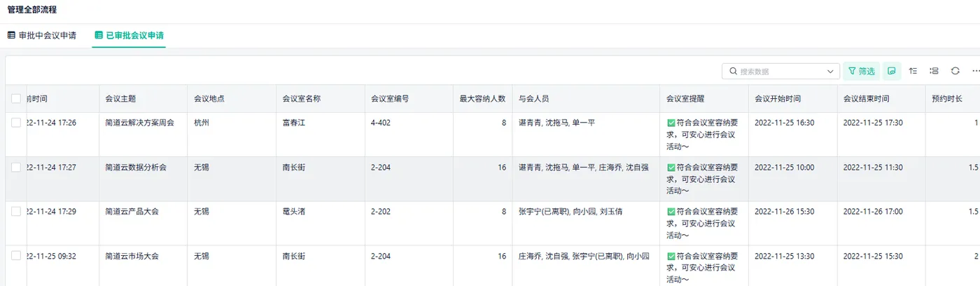Click the 会议开始时间 column header

[x=778, y=99]
